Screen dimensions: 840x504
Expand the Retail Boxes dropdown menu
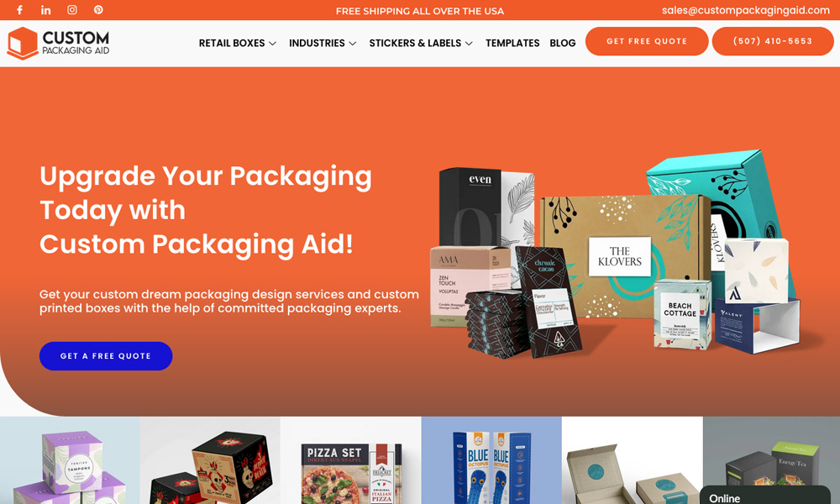[238, 43]
